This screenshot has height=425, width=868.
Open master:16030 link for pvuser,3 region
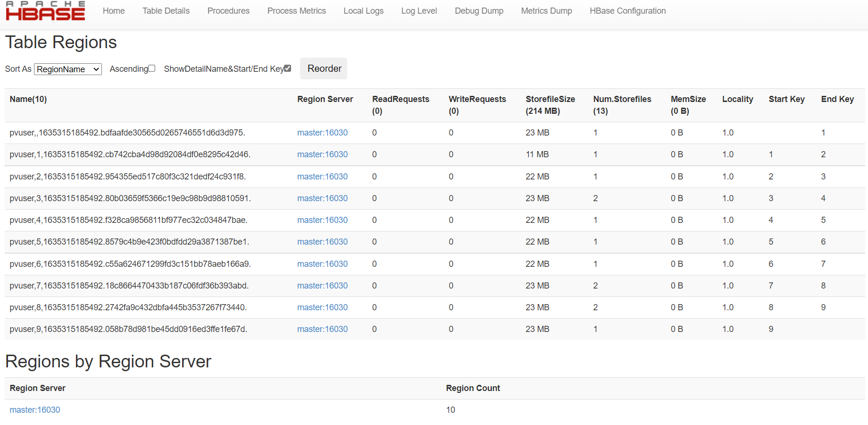tap(322, 198)
